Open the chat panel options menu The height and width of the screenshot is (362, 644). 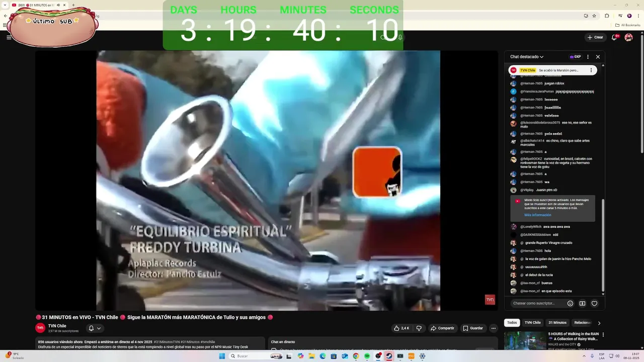click(x=588, y=57)
